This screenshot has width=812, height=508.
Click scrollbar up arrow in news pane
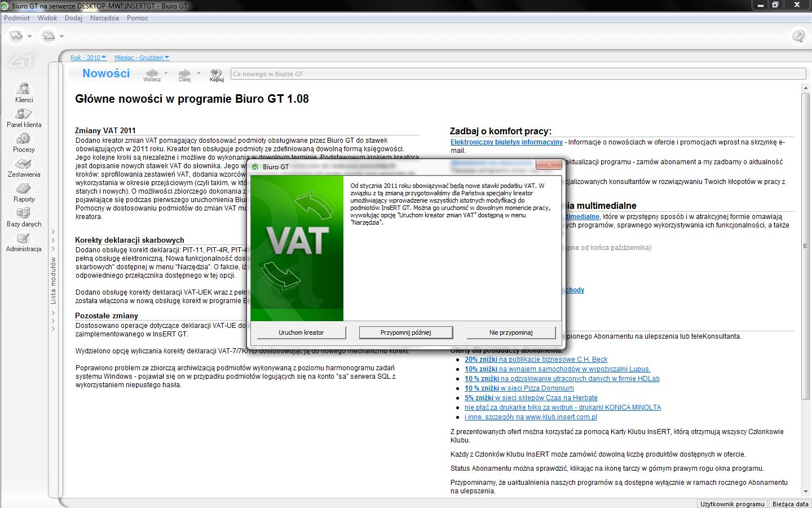(805, 88)
